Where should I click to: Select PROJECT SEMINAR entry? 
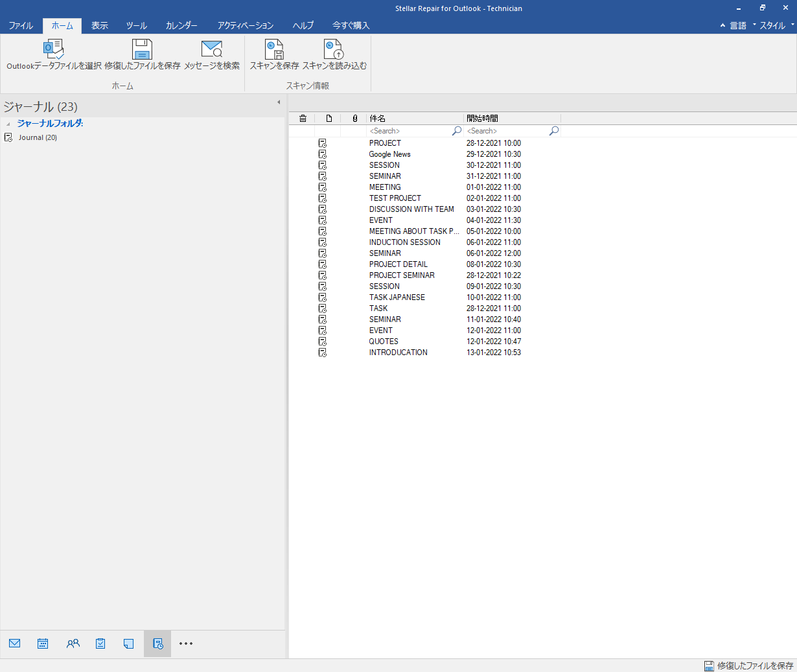tap(402, 275)
